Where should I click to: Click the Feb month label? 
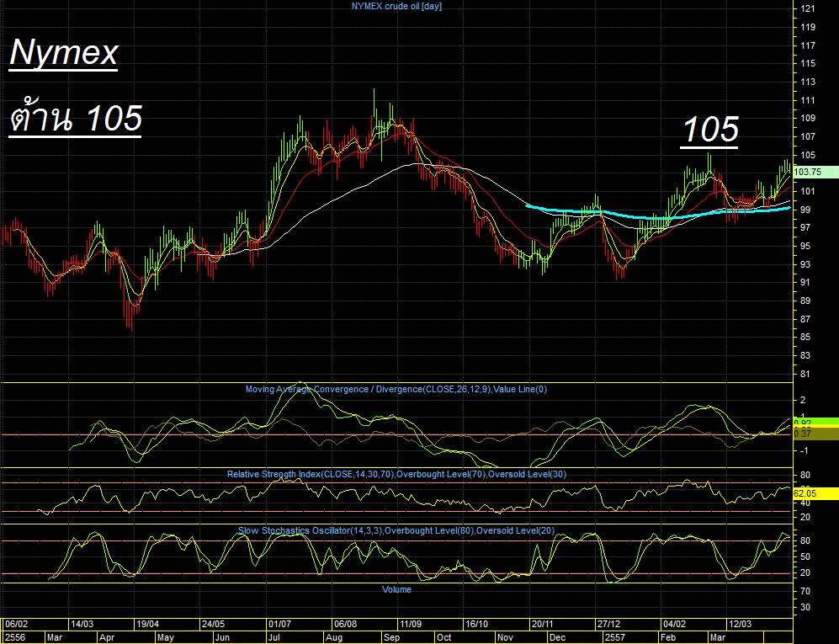[x=668, y=637]
